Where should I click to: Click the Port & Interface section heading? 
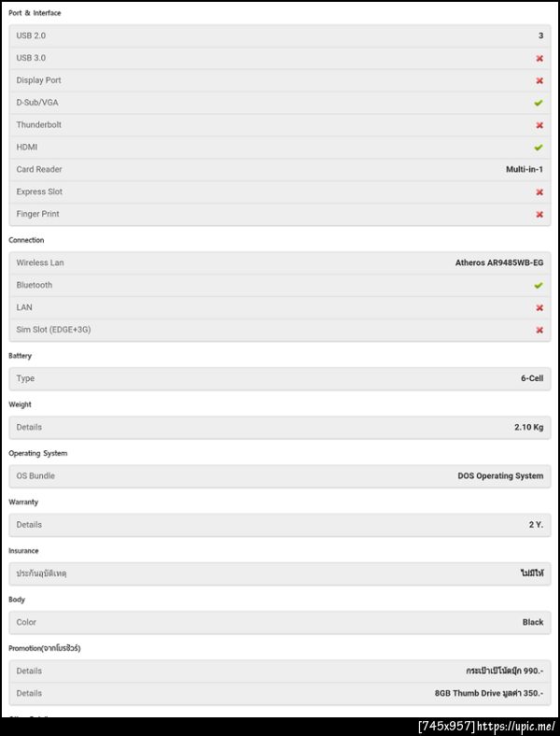[36, 13]
